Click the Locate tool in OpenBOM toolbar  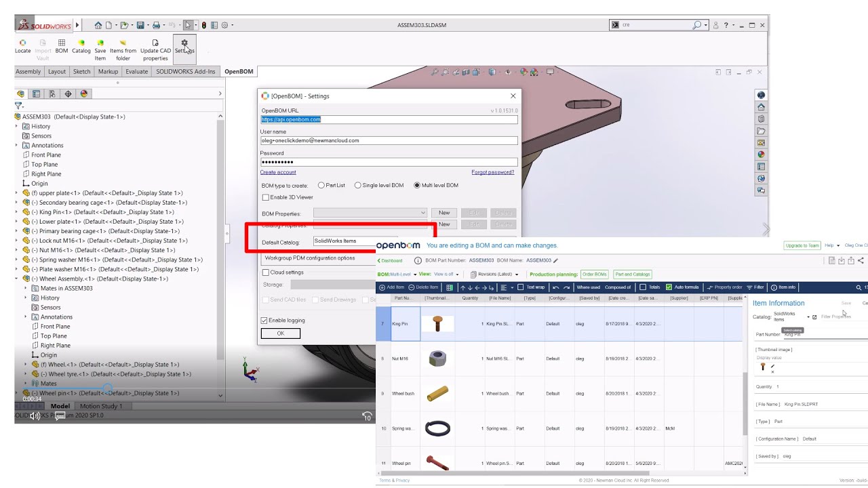(x=22, y=47)
